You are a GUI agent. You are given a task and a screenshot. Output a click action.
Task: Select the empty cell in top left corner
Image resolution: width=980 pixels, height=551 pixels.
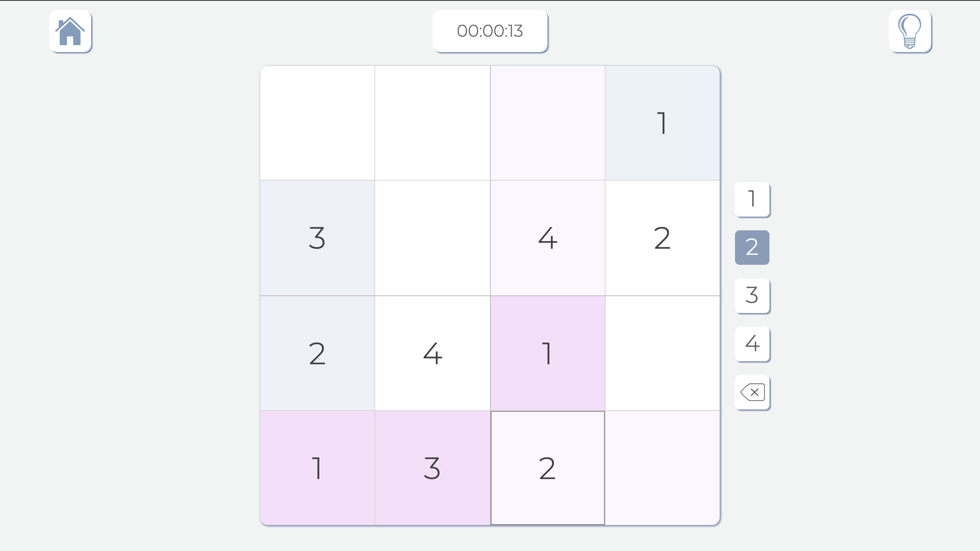tap(317, 122)
